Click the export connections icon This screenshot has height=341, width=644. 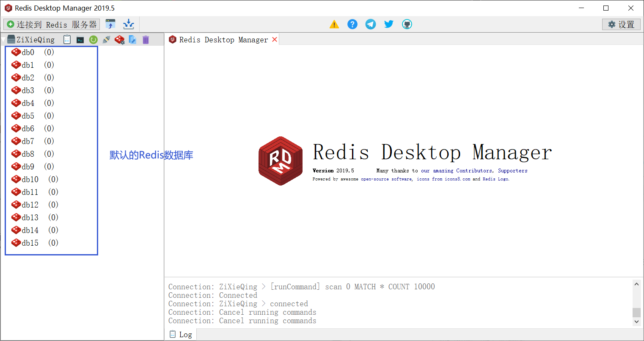point(129,24)
